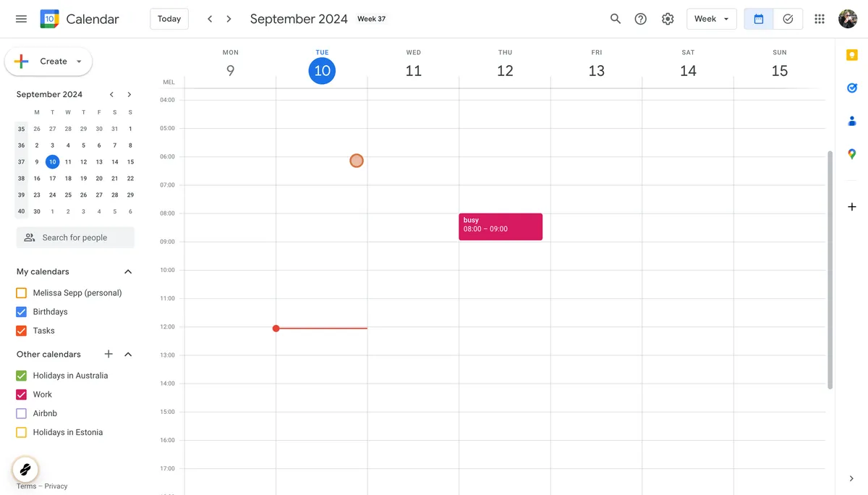Viewport: 868px width, 495px height.
Task: Open the Google apps grid
Action: (x=820, y=19)
